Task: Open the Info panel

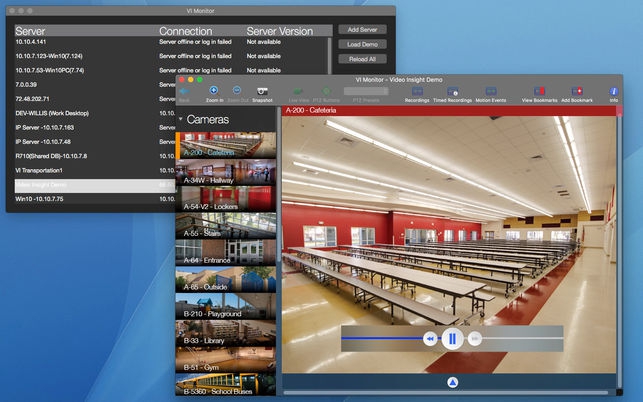Action: point(613,93)
